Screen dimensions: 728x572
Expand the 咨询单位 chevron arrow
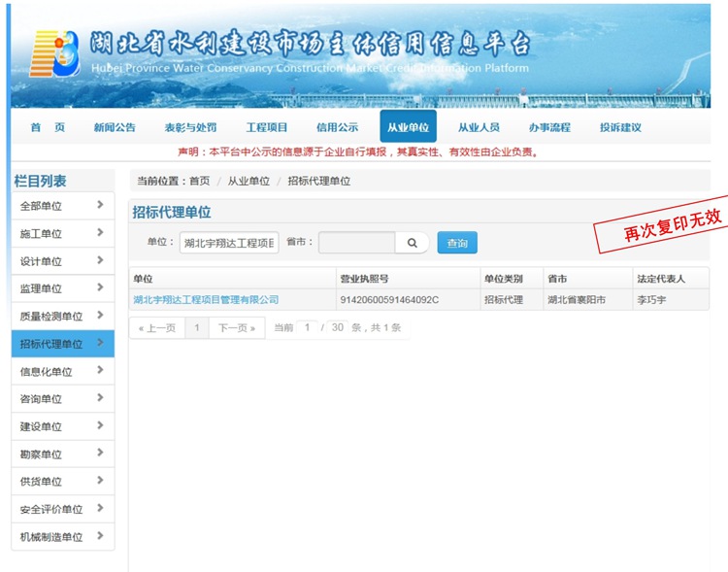100,398
